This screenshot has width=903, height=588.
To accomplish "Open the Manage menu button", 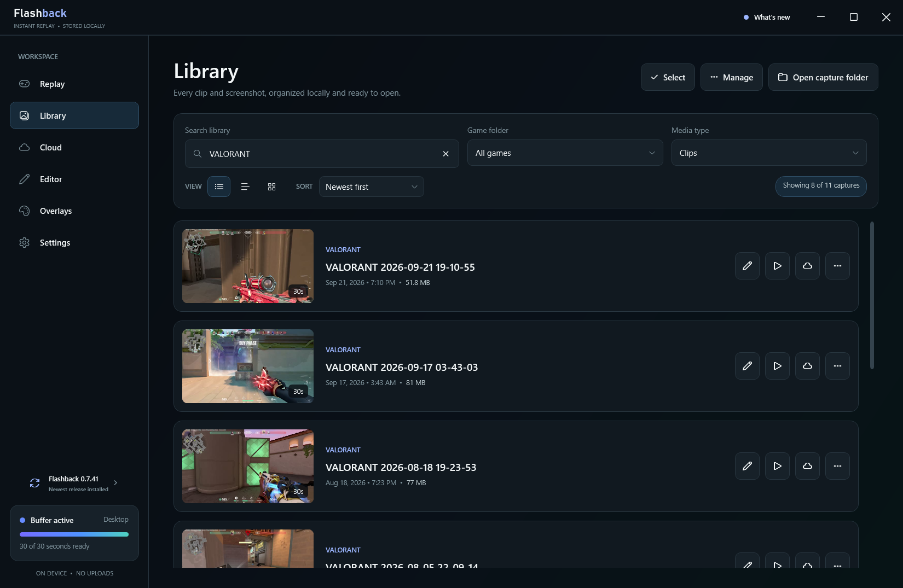I will (731, 78).
